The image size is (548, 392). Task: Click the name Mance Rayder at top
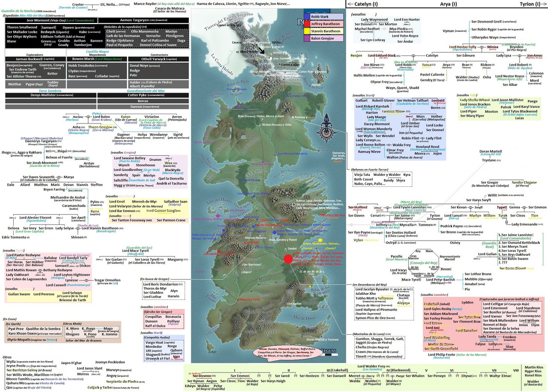coord(145,4)
